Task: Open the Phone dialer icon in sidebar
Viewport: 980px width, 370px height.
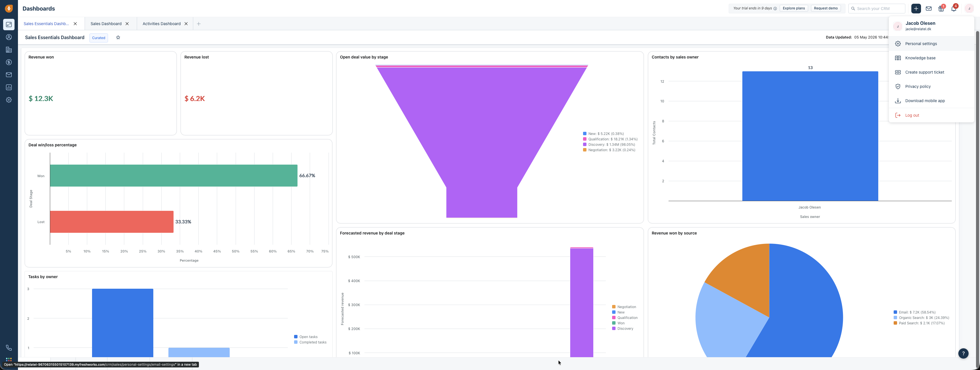Action: point(9,348)
